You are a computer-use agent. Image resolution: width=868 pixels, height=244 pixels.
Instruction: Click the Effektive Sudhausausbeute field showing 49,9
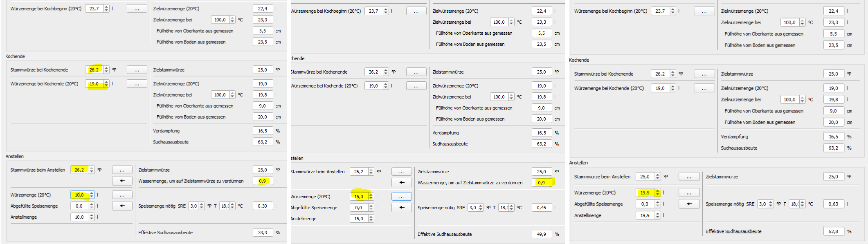(541, 234)
